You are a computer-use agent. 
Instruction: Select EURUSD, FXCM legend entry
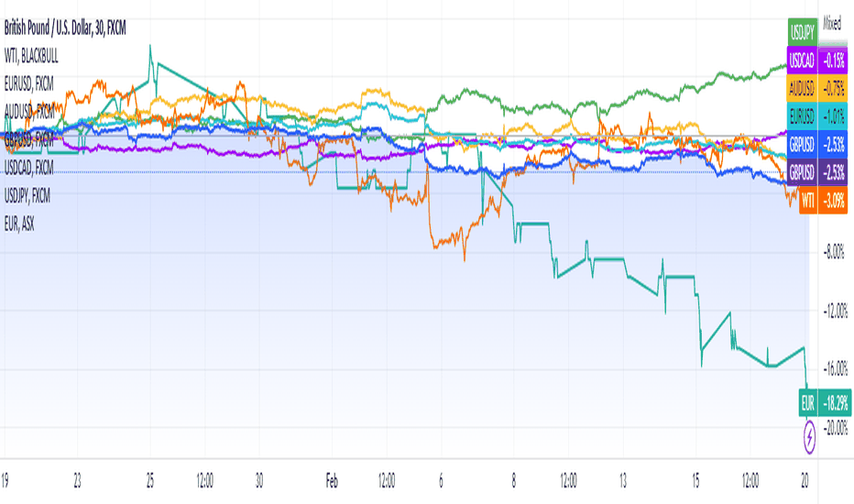click(29, 84)
